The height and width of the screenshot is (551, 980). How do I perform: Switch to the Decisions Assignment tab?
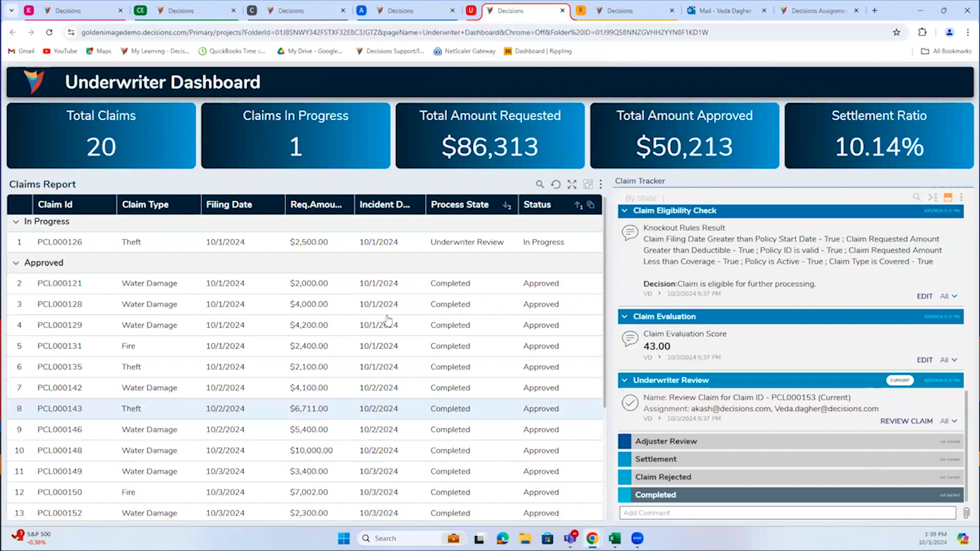pyautogui.click(x=820, y=11)
